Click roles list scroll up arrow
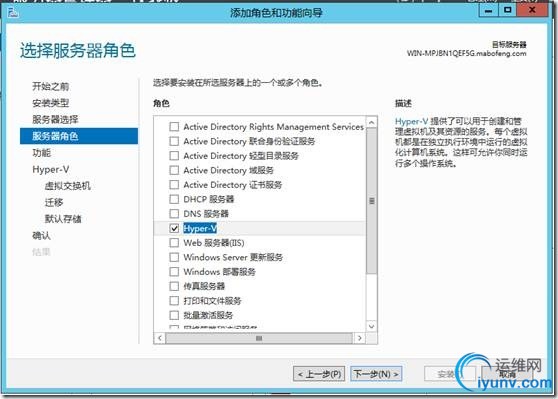This screenshot has width=558, height=399. (372, 122)
